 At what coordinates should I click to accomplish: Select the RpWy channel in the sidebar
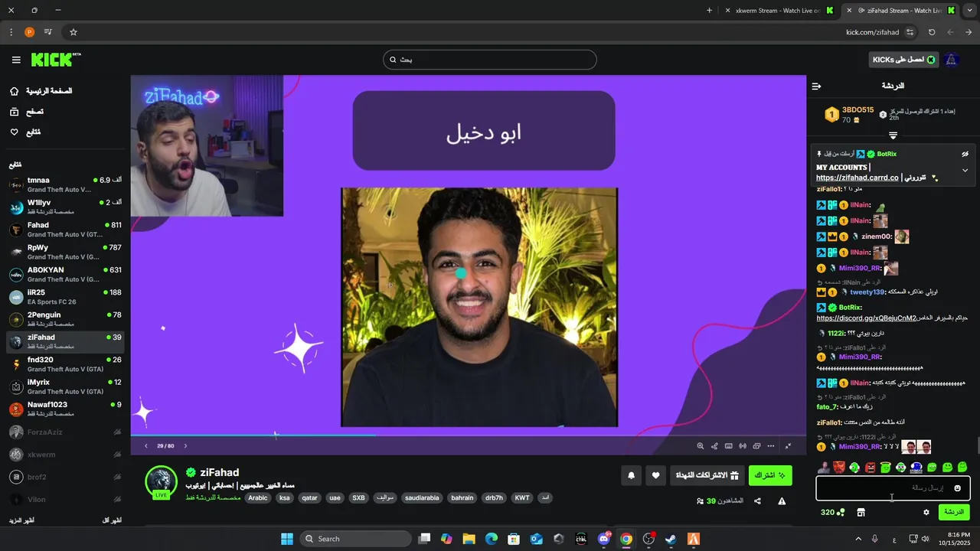click(x=65, y=252)
